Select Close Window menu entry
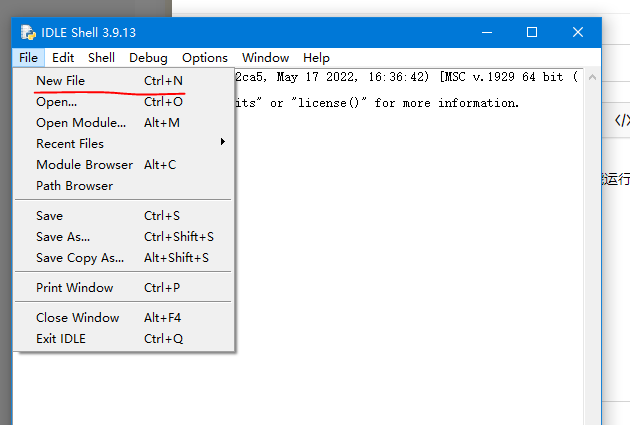The width and height of the screenshot is (630, 425). [124, 318]
